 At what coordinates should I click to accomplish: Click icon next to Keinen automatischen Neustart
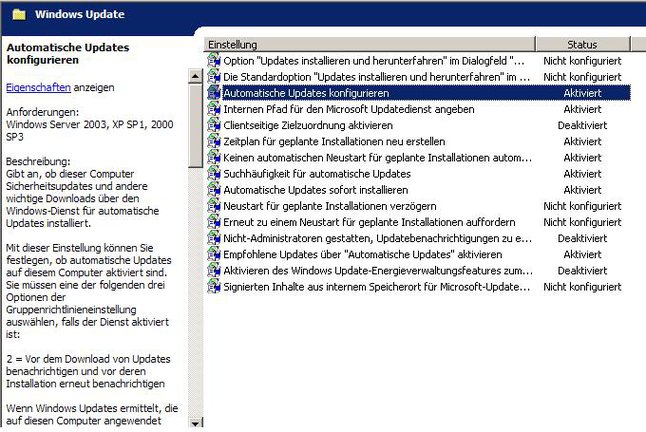pyautogui.click(x=214, y=157)
